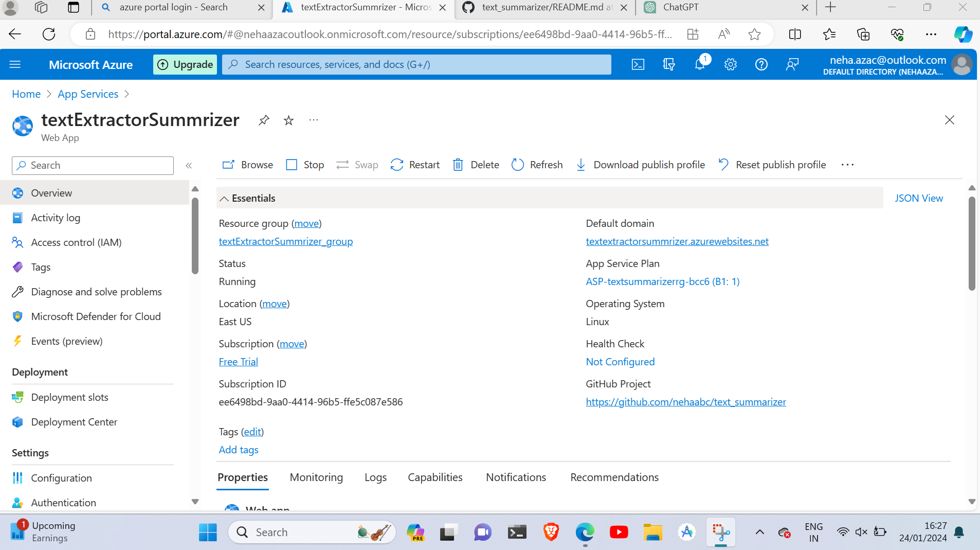Image resolution: width=980 pixels, height=550 pixels.
Task: Click the Upgrade button
Action: (x=185, y=64)
